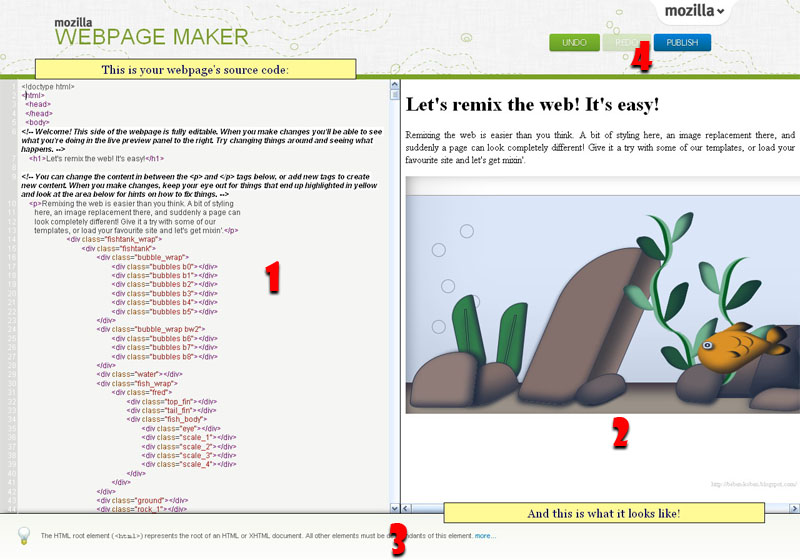
Task: Click the 'top_fin' div code line
Action: (x=172, y=402)
